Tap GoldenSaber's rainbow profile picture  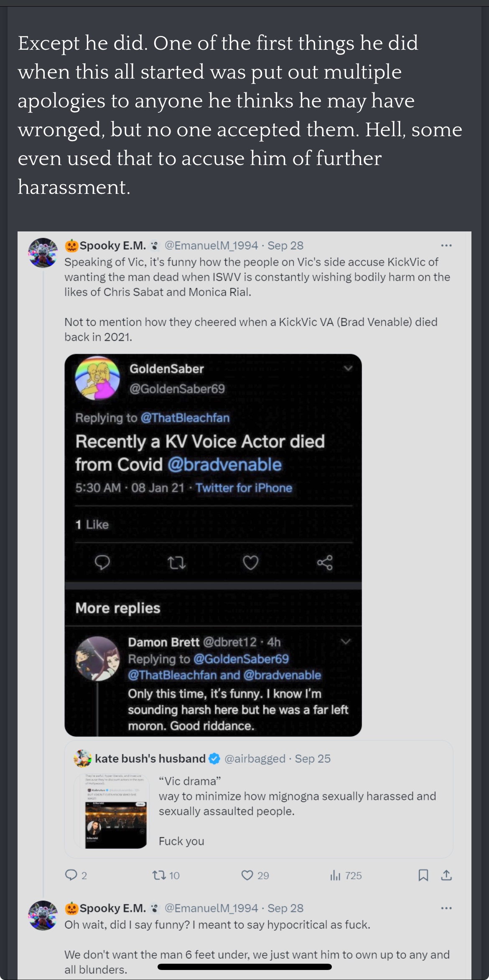point(97,378)
